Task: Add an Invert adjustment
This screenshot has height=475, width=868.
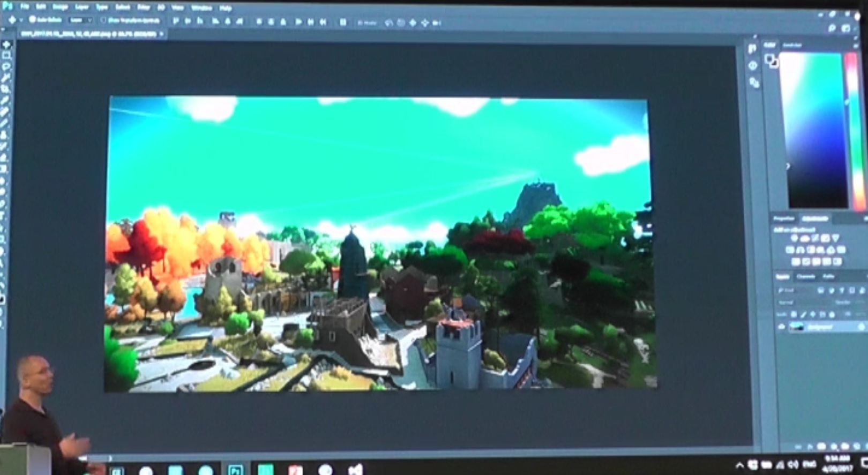Action: click(x=796, y=261)
